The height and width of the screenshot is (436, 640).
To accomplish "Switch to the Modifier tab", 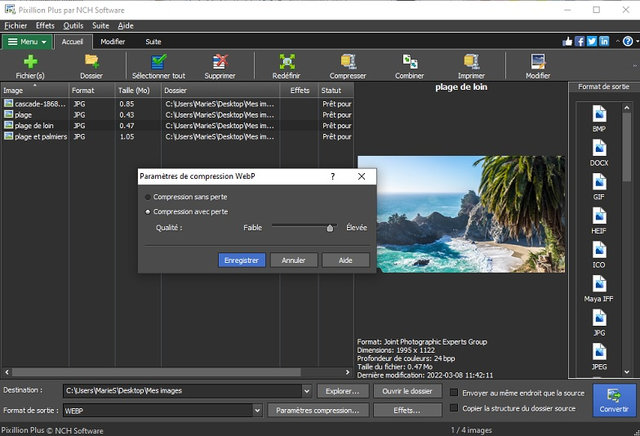I will click(113, 42).
